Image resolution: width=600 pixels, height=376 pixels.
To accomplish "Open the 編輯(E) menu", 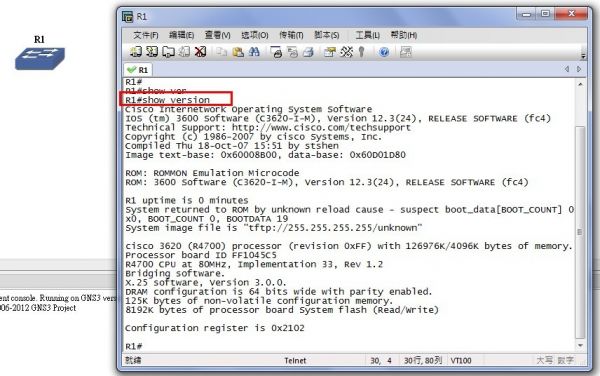I will 181,35.
